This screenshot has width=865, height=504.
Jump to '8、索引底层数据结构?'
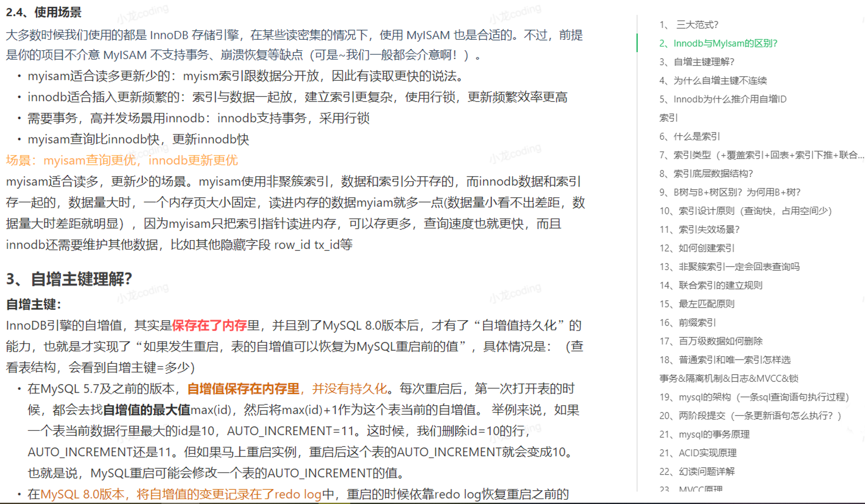[706, 173]
